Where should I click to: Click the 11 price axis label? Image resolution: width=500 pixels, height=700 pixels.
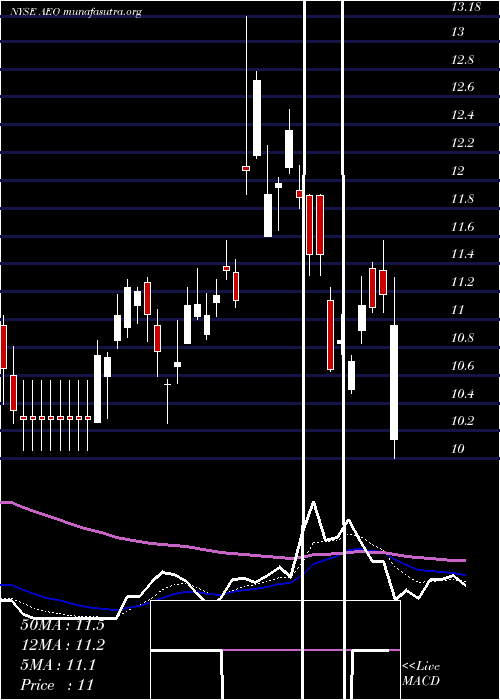[458, 310]
